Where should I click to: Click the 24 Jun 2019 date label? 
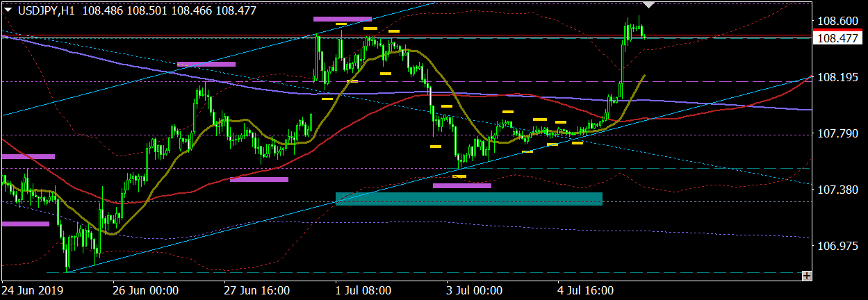coord(32,290)
